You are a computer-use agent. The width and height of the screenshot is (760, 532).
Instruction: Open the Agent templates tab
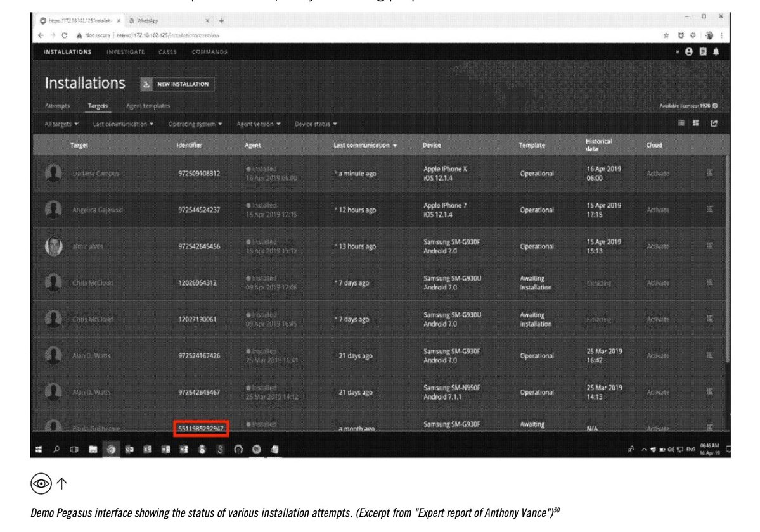148,106
